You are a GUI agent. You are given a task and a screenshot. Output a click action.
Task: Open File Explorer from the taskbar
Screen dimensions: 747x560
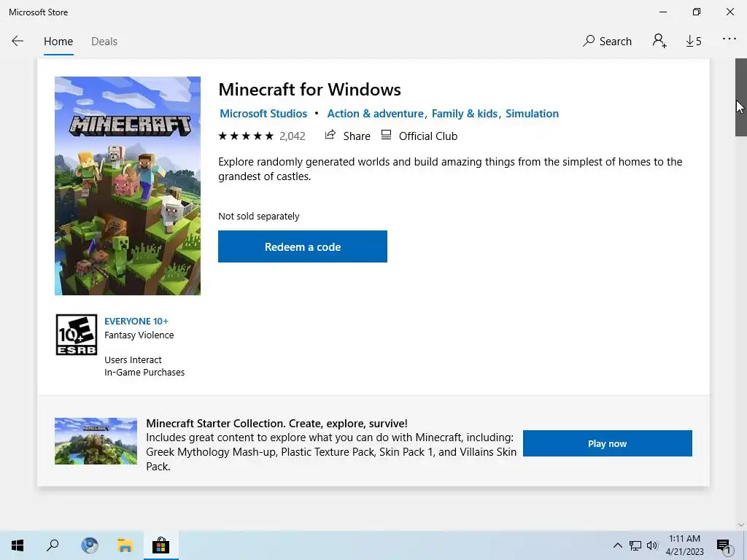[125, 545]
